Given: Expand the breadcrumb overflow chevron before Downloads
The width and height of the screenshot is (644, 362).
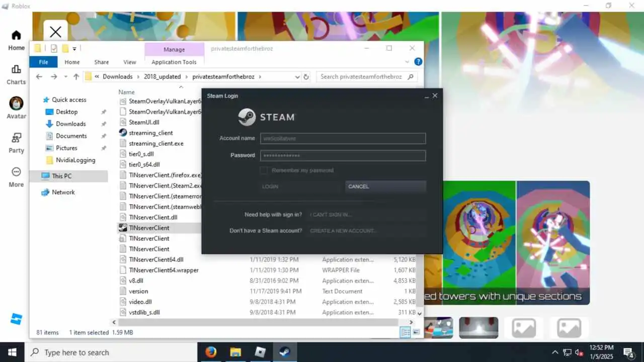Looking at the screenshot, I should coord(96,77).
